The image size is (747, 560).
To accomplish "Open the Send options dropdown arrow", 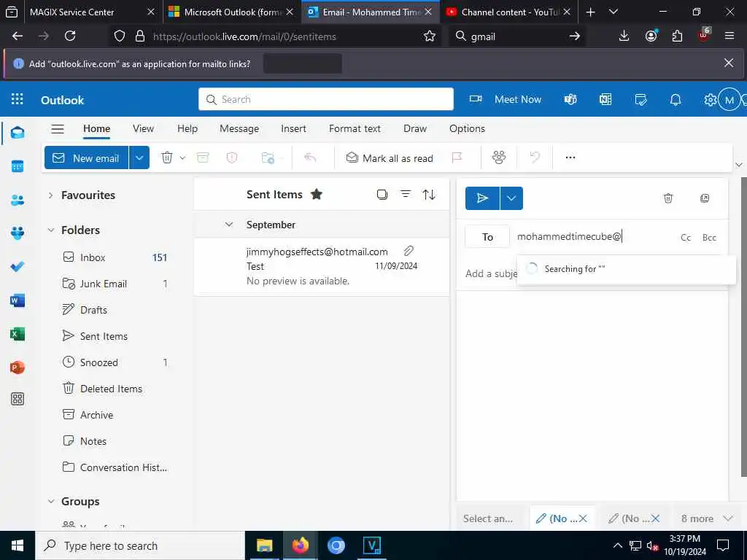I will pyautogui.click(x=511, y=198).
